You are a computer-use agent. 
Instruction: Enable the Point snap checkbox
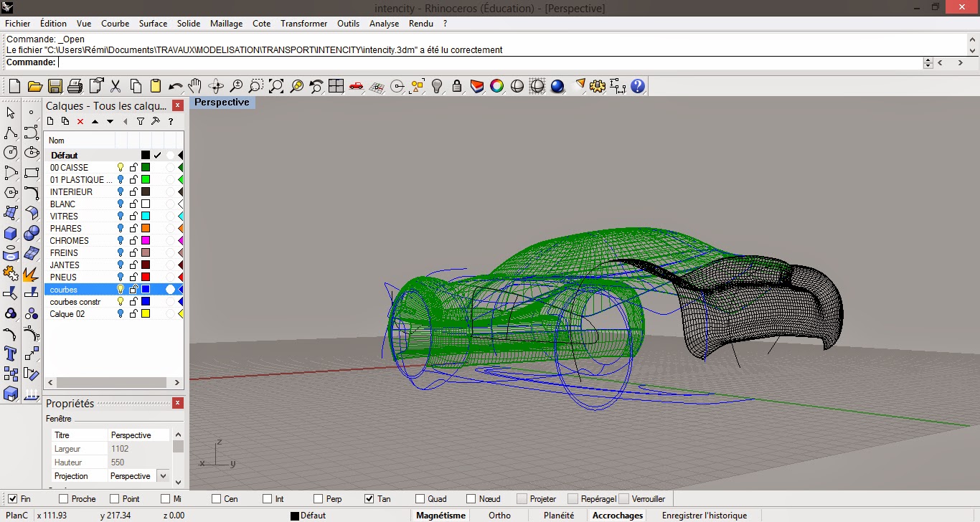click(115, 499)
